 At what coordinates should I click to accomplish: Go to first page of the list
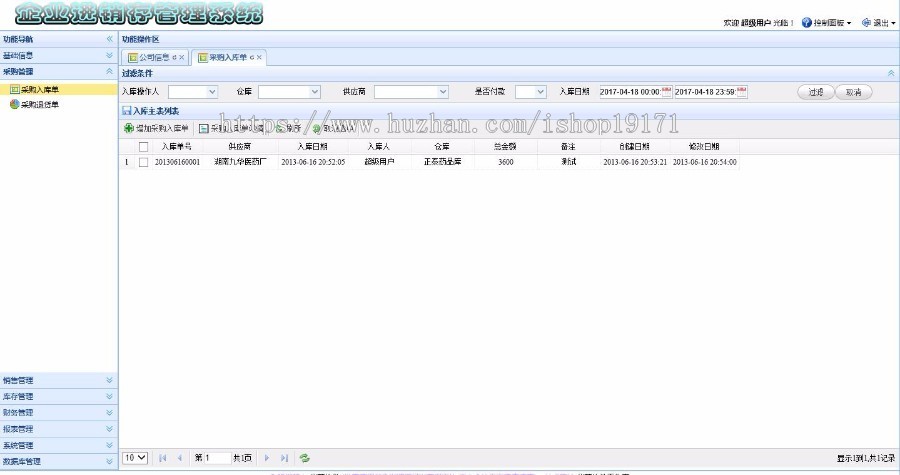point(162,458)
